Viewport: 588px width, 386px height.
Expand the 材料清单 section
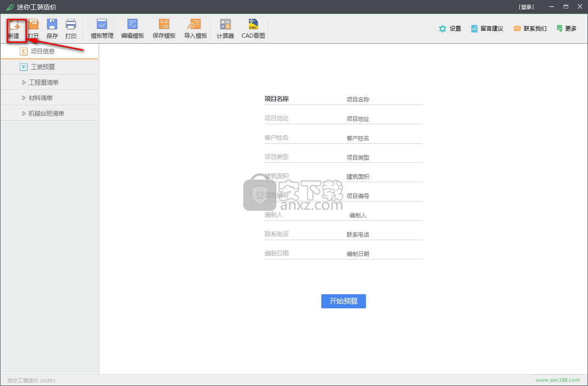click(x=49, y=98)
